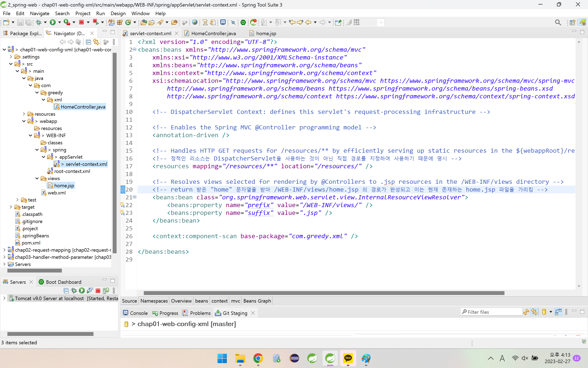Click the Filter files input field

491,312
